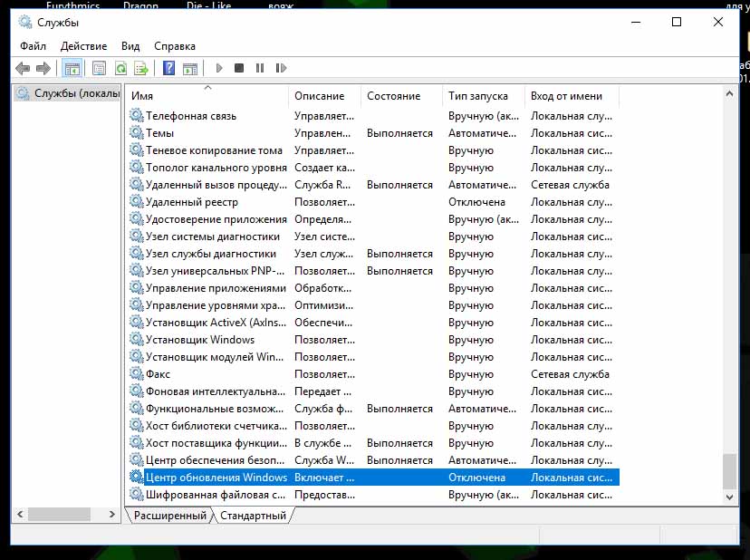This screenshot has height=560, width=750.
Task: Click the vertical scrollbar up arrow
Action: pos(729,94)
